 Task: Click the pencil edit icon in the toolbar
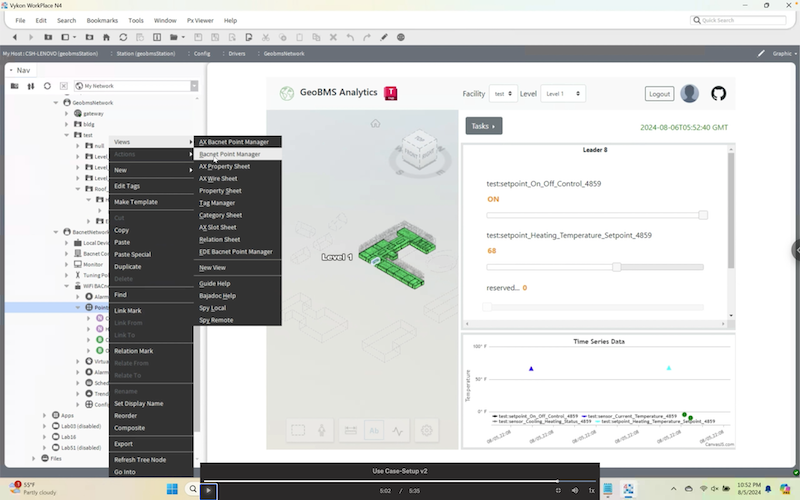coord(384,37)
